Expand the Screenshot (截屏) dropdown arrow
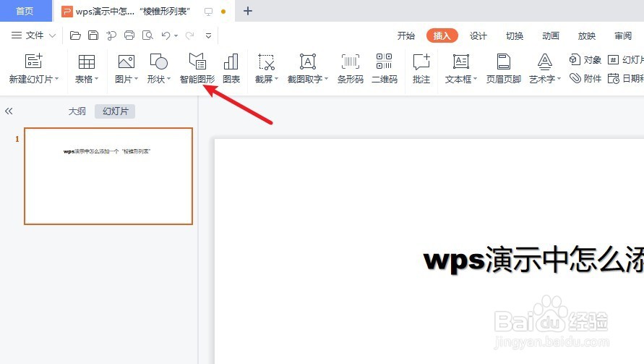 pos(276,79)
